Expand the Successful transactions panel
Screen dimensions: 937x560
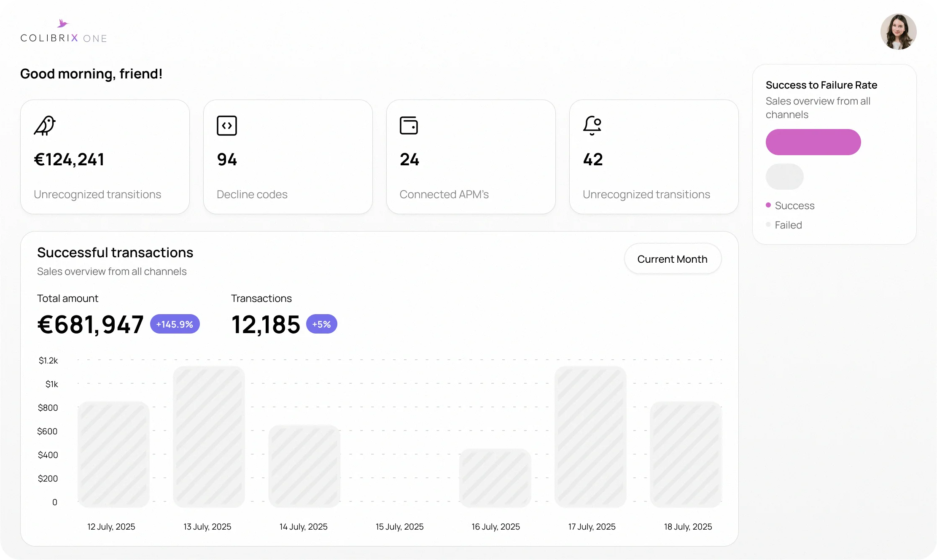[115, 252]
